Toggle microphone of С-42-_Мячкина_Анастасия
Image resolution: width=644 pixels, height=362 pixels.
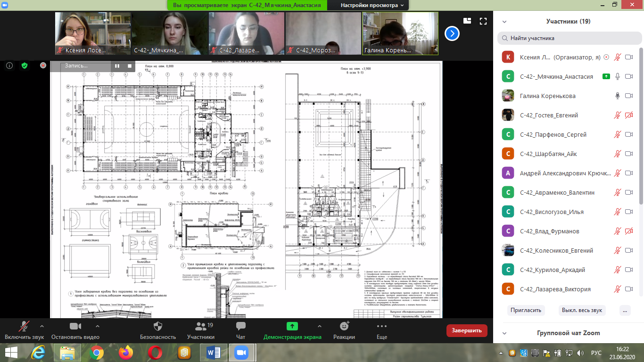[617, 76]
